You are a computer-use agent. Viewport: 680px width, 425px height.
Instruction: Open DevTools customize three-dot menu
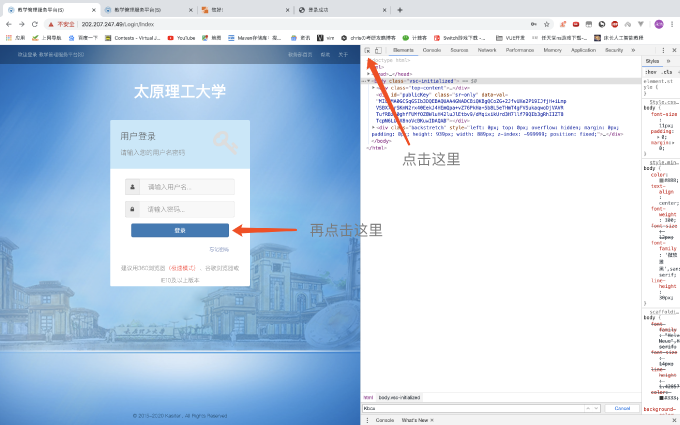click(663, 50)
